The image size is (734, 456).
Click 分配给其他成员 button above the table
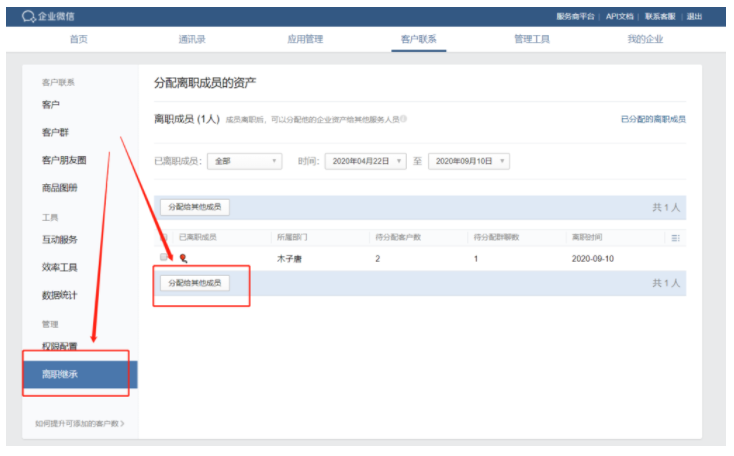(195, 207)
